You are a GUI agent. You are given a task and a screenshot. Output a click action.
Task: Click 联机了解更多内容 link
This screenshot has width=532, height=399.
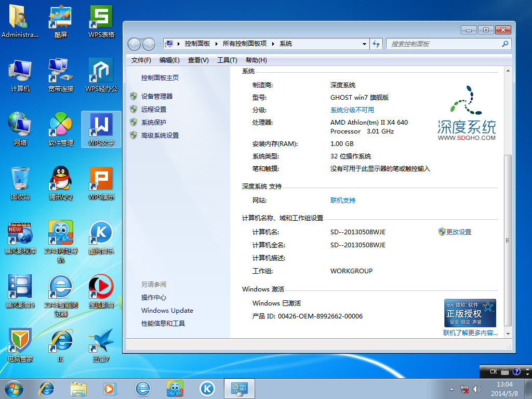pyautogui.click(x=470, y=333)
